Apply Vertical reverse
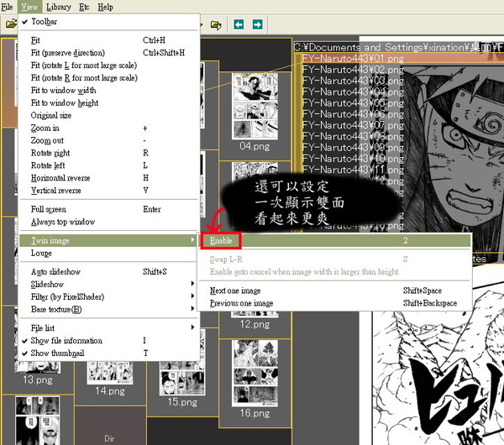 click(x=108, y=191)
